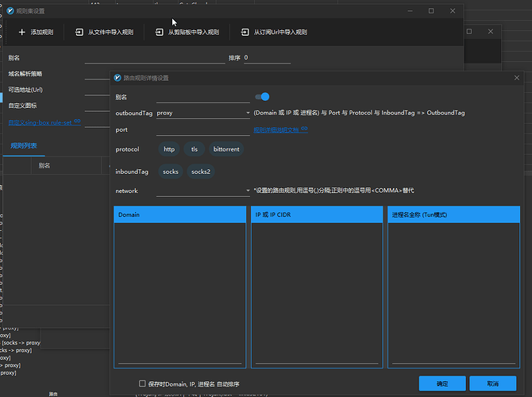Click the rule logic description text with OutboundTag
Screen dimensions: 532x397
[360, 113]
